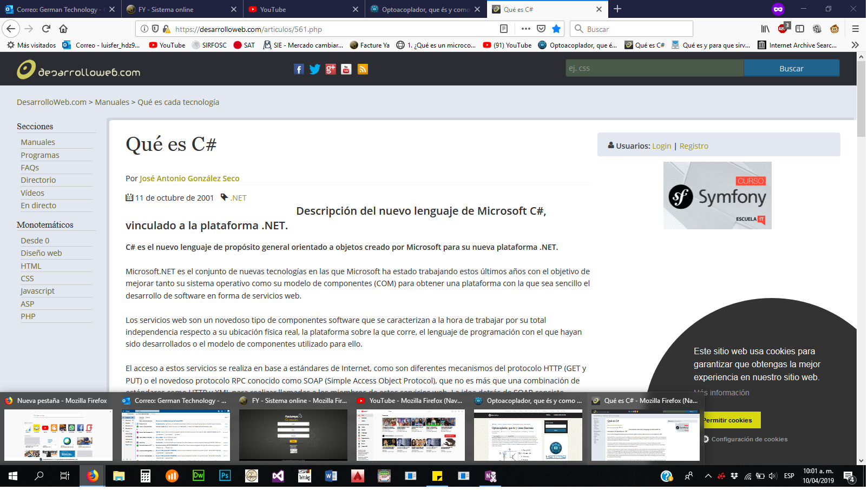Click the address bar URL
The image size is (868, 490).
[248, 29]
